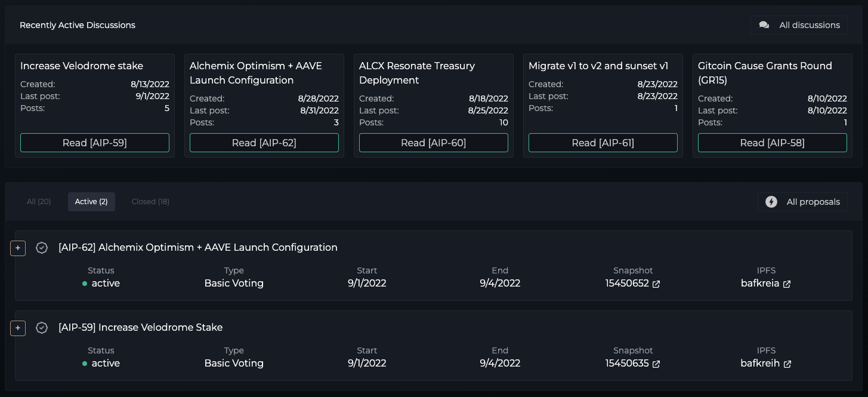Image resolution: width=868 pixels, height=397 pixels.
Task: Open the Read [AIP-60] discussion
Action: point(433,143)
